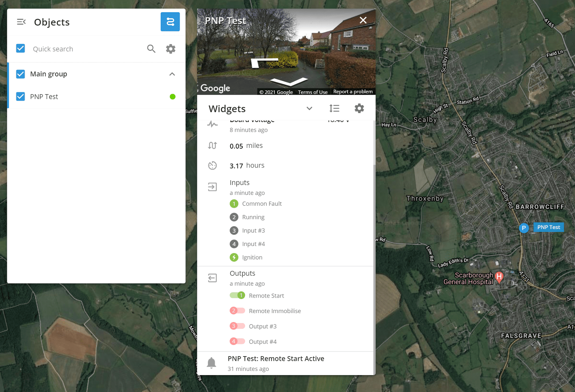
Task: Click the PNP Test map label
Action: pyautogui.click(x=549, y=227)
